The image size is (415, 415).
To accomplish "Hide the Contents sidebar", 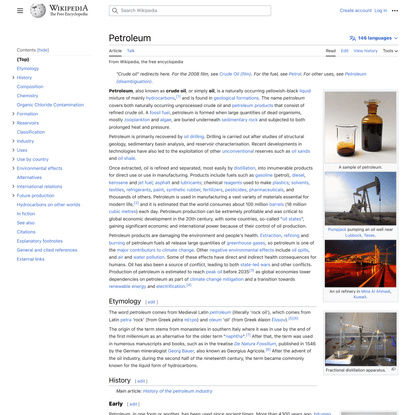I will click(x=43, y=50).
